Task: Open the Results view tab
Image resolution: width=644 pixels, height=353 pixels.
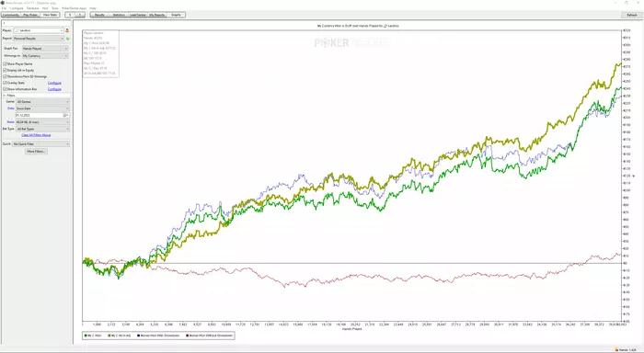Action: point(99,15)
